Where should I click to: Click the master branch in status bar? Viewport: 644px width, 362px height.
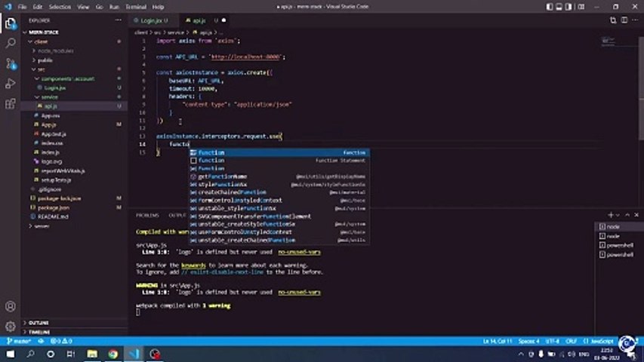19,341
